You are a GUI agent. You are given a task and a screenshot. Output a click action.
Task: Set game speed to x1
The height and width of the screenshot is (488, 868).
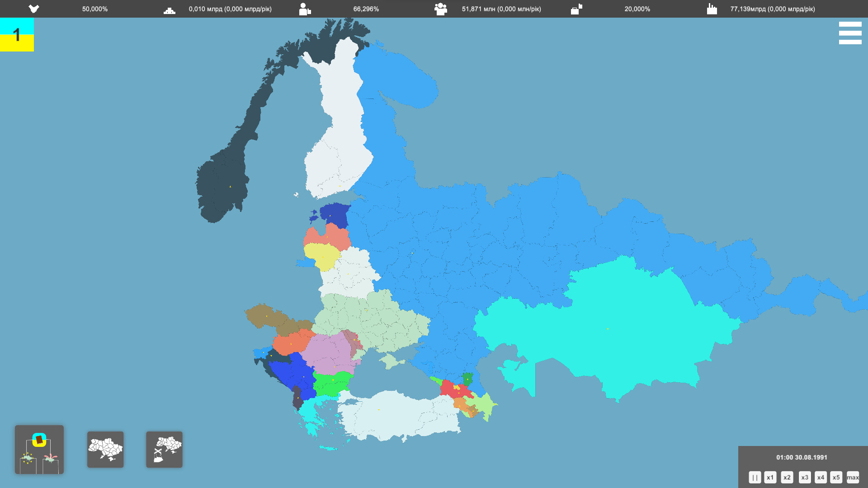pos(770,477)
